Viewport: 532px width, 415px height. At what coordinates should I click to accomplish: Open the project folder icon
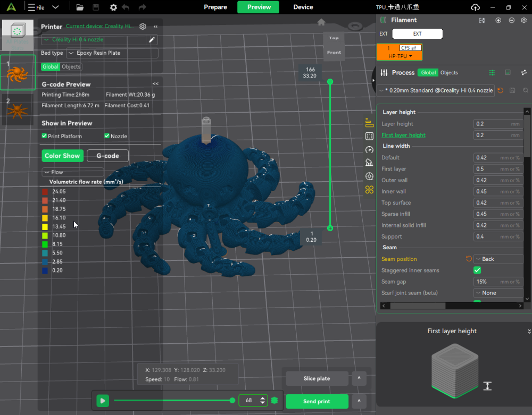[80, 7]
